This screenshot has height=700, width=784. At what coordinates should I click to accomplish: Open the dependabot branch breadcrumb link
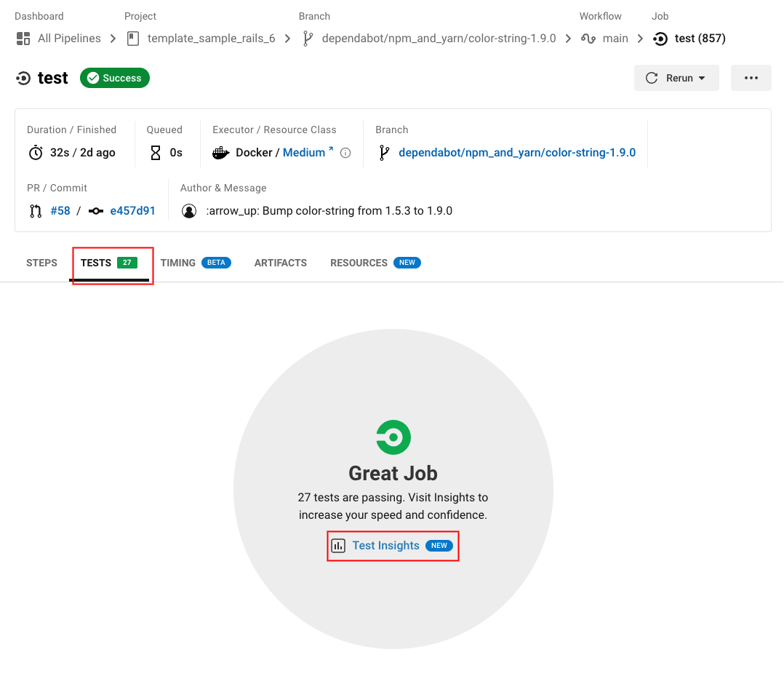[x=439, y=39]
